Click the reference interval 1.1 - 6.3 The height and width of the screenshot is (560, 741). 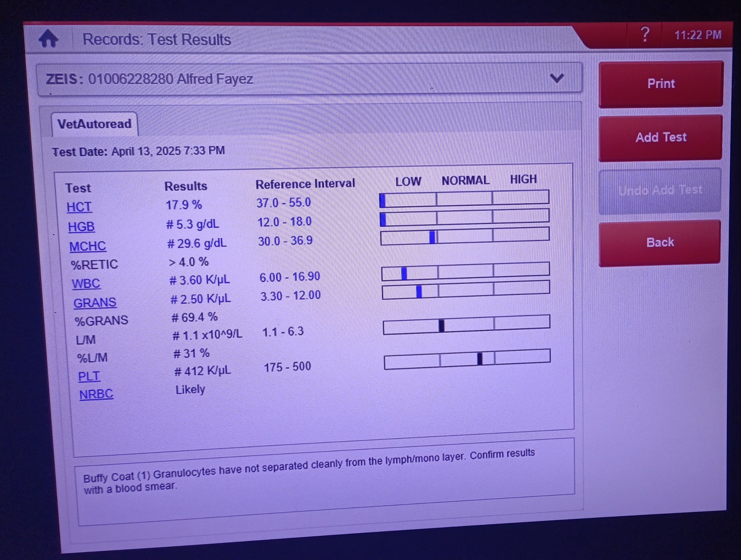pyautogui.click(x=283, y=332)
